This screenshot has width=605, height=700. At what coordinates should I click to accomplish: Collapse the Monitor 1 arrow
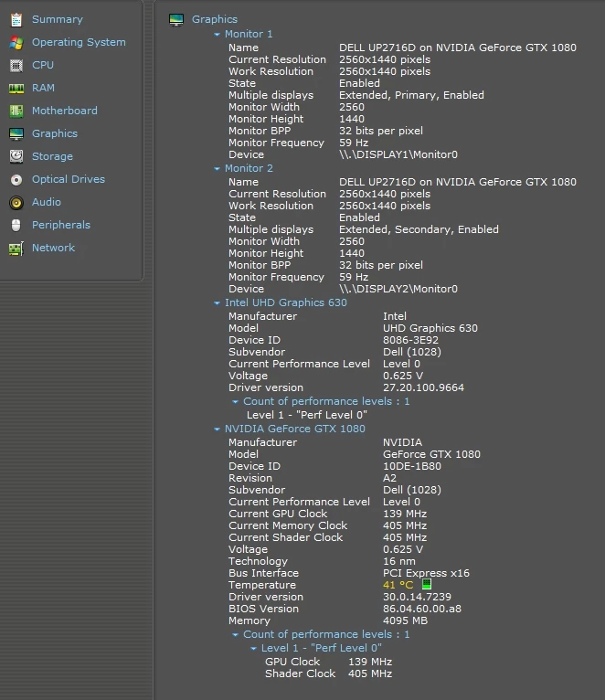[x=217, y=35]
